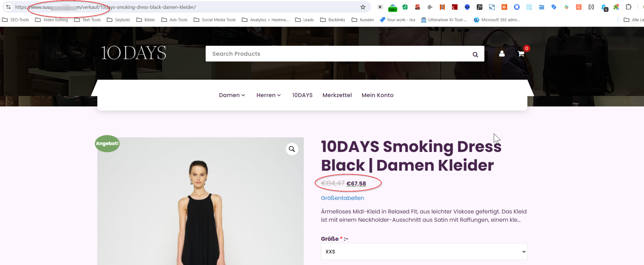
Task: Open the Microsoft 365 admin bookmark
Action: tap(497, 20)
